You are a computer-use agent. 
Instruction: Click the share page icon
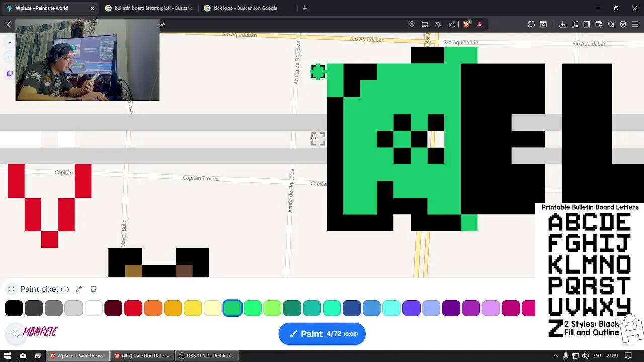click(x=452, y=24)
